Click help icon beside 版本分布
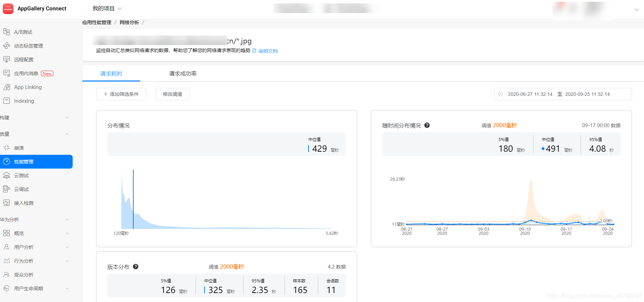Screen dimensions: 644x302 pos(136,266)
